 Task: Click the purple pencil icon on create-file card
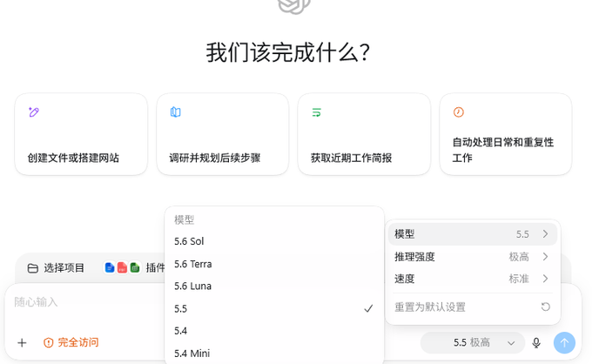coord(34,111)
